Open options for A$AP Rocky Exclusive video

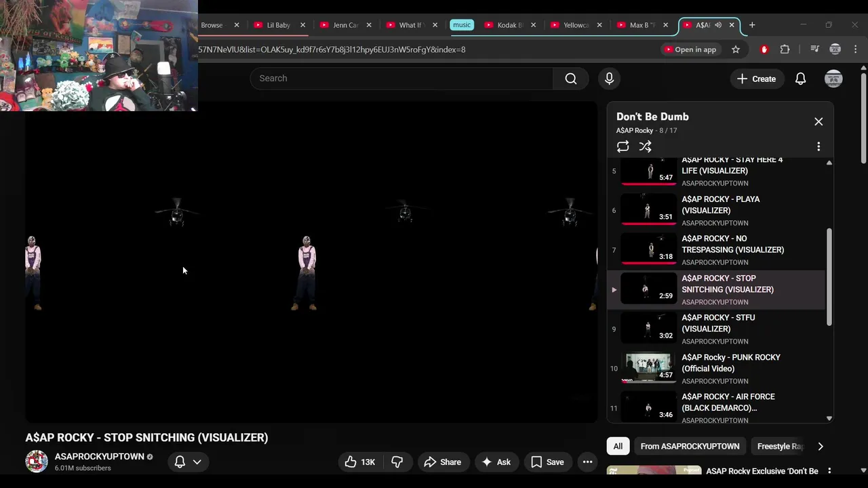click(829, 471)
